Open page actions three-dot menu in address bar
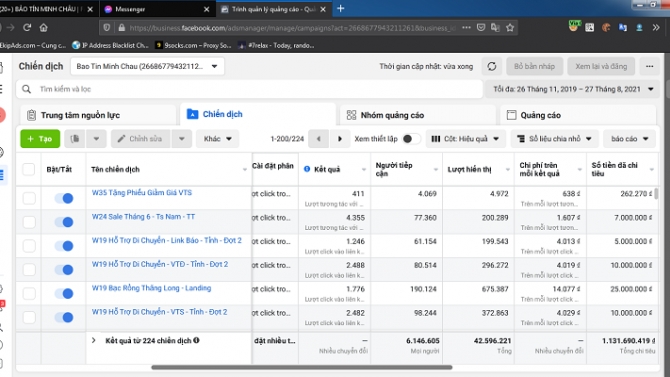The image size is (670, 377). pyautogui.click(x=466, y=27)
